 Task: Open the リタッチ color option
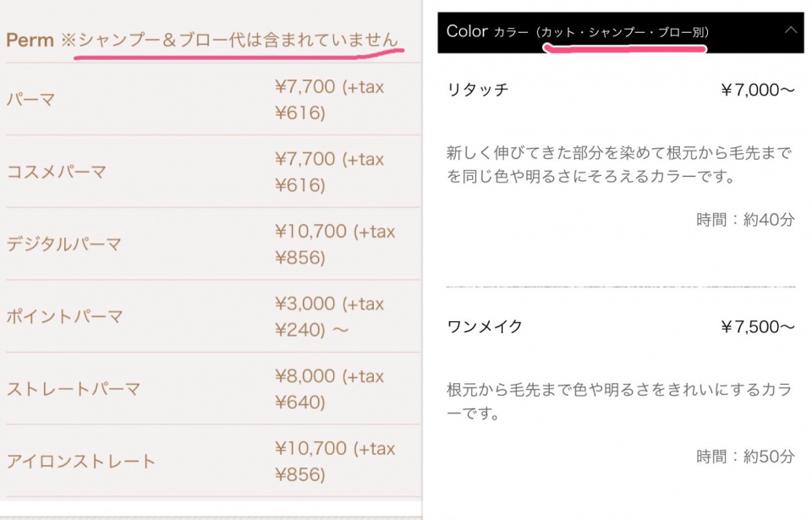477,90
